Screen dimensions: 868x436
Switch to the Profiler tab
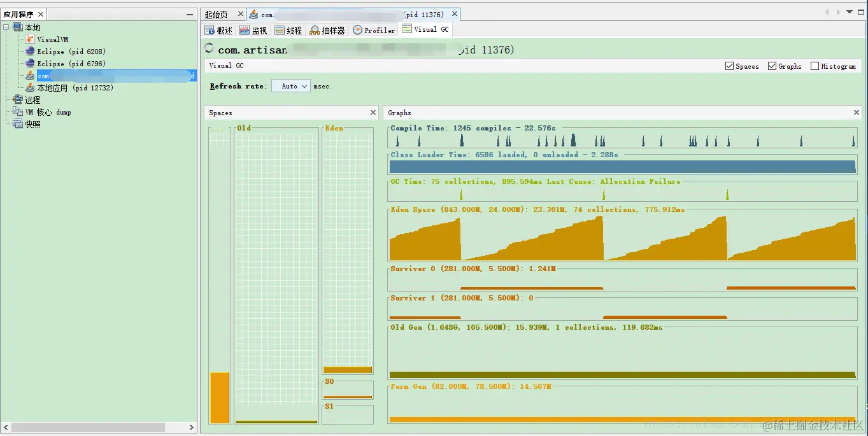pyautogui.click(x=374, y=30)
